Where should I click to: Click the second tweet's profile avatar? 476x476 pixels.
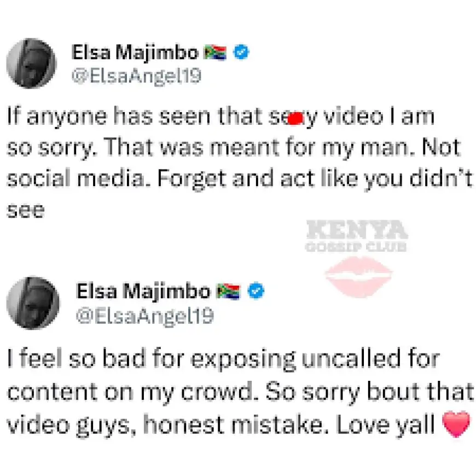[33, 303]
